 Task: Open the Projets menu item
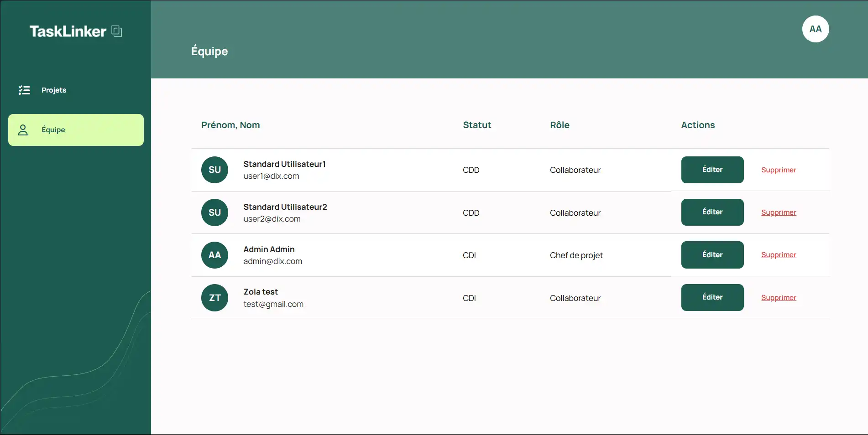click(54, 90)
